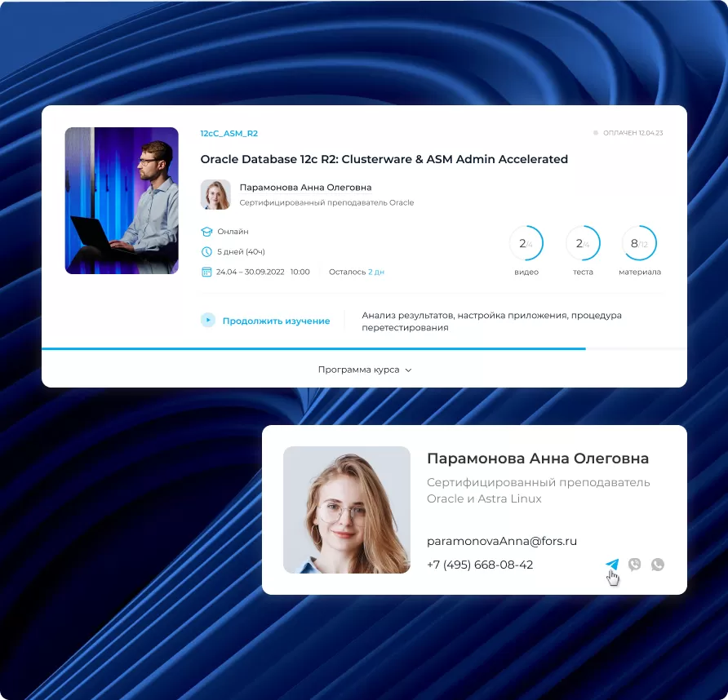Open Telegram contact icon
This screenshot has height=700, width=728.
tap(612, 564)
